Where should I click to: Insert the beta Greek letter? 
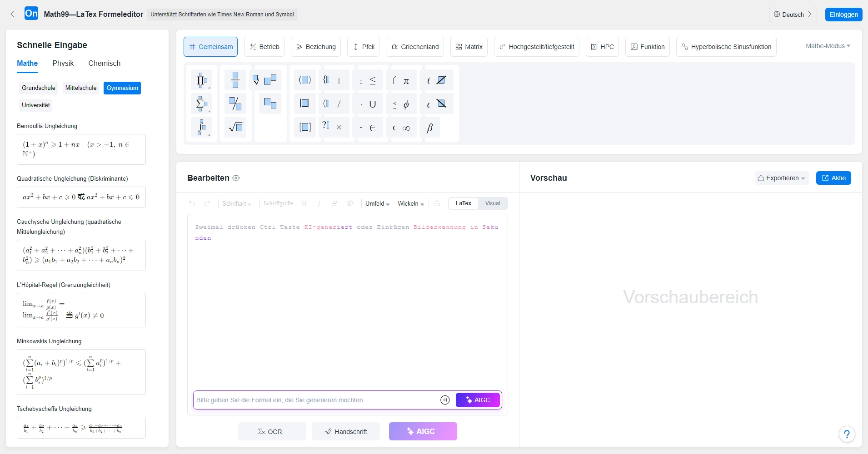click(x=429, y=128)
